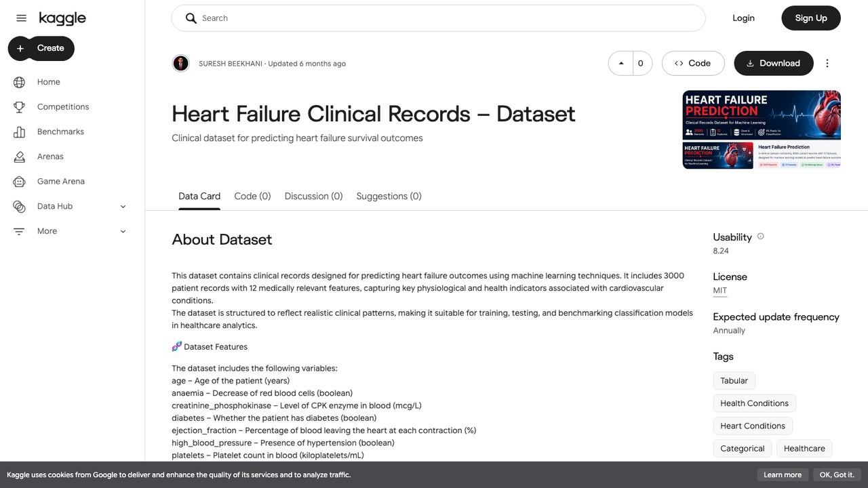Select the Suggestions (0) tab

389,196
